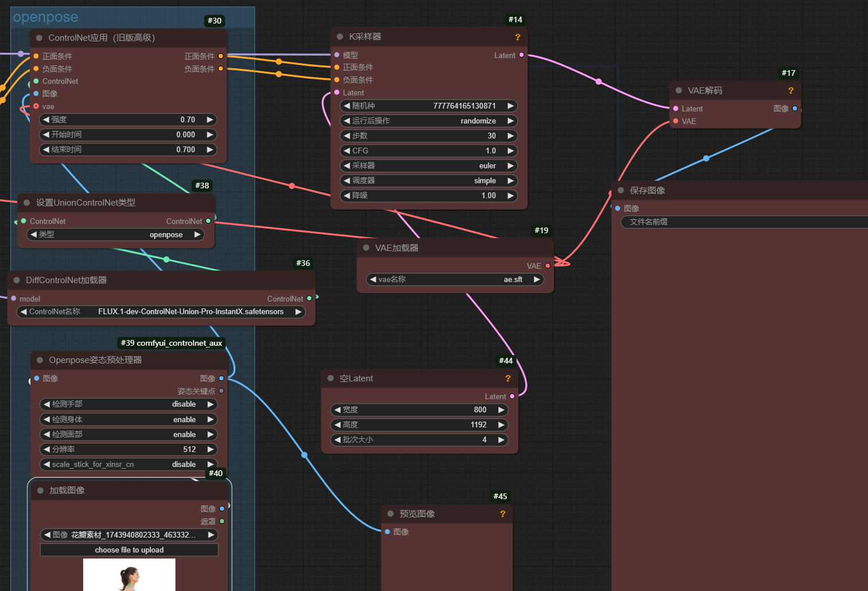Collapse the VAE加载器 node via its title dot

click(x=366, y=248)
